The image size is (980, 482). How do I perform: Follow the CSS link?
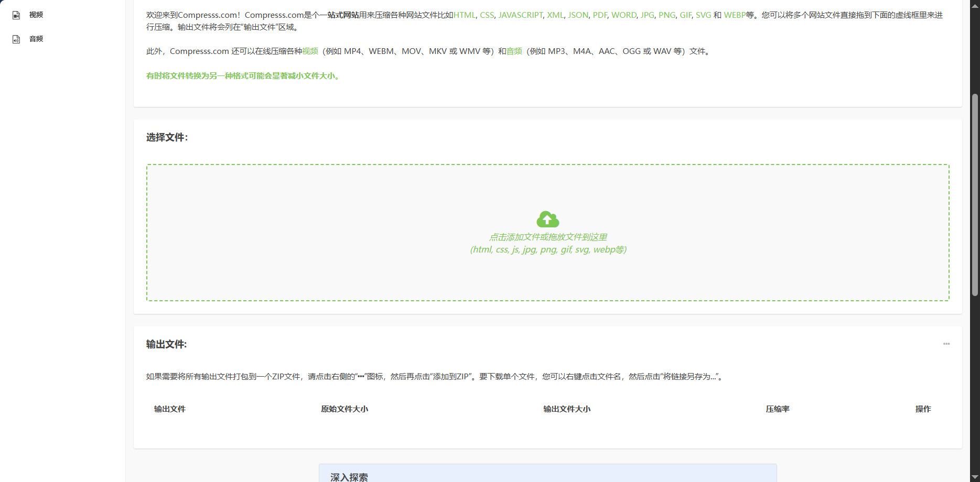(x=487, y=15)
